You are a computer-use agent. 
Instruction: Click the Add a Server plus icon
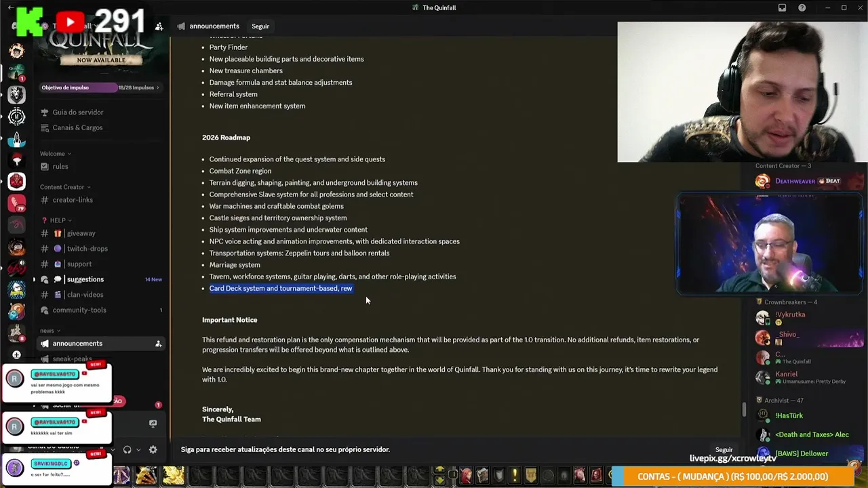click(x=16, y=354)
